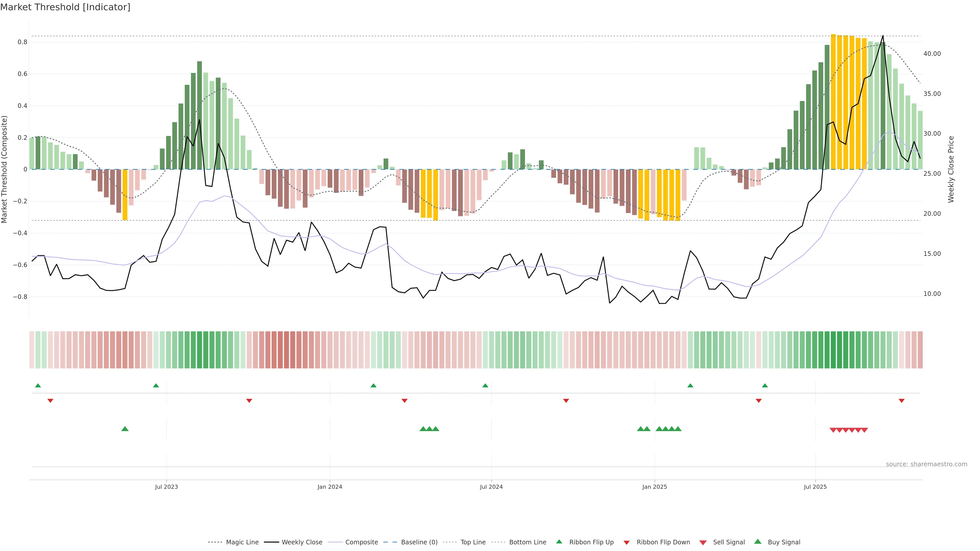Click the lone buy signal triangle before Jul 2023
The height and width of the screenshot is (551, 980).
coord(125,429)
